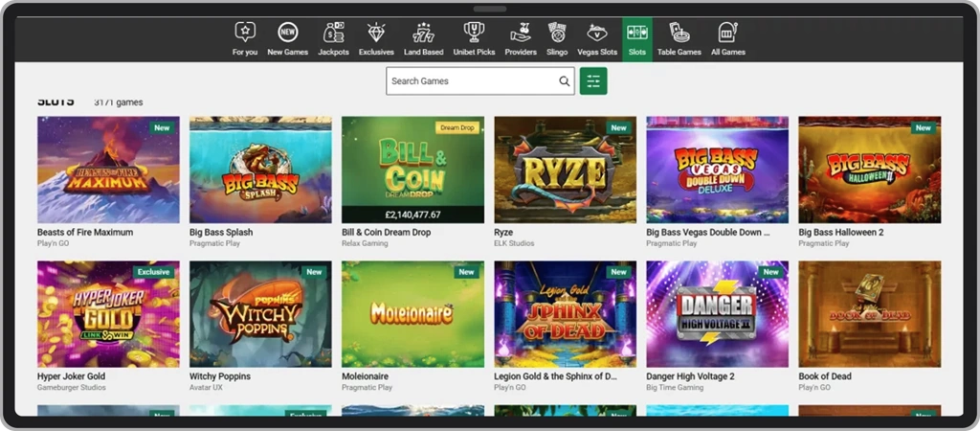Click the magnifier search icon
Viewport: 980px width, 431px height.
[x=565, y=81]
